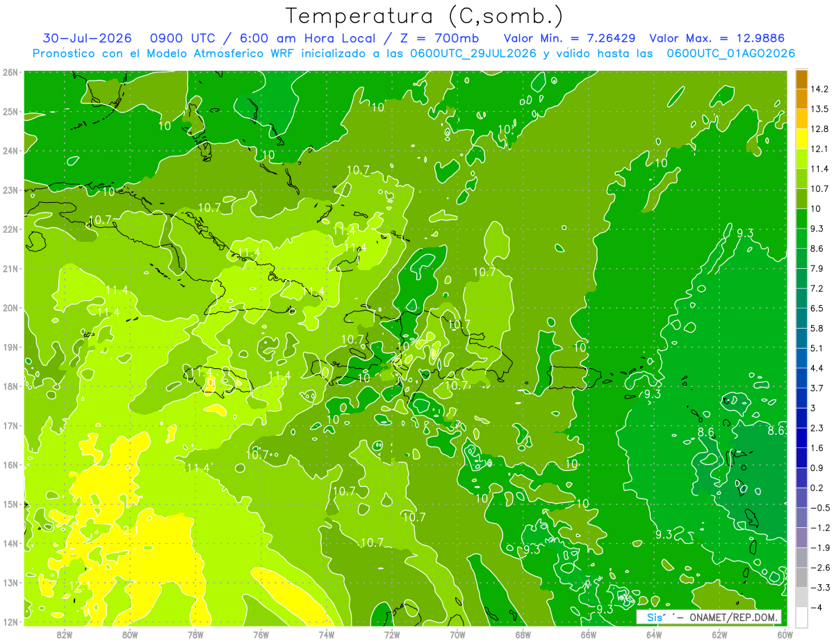The width and height of the screenshot is (834, 644).
Task: Click the -3.3 value on the color scale
Action: click(x=819, y=587)
